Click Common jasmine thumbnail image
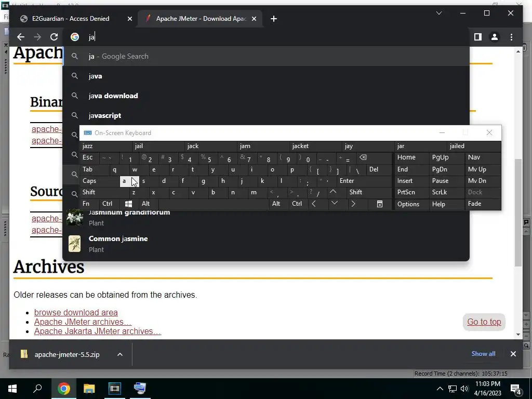The image size is (532, 399). point(75,244)
